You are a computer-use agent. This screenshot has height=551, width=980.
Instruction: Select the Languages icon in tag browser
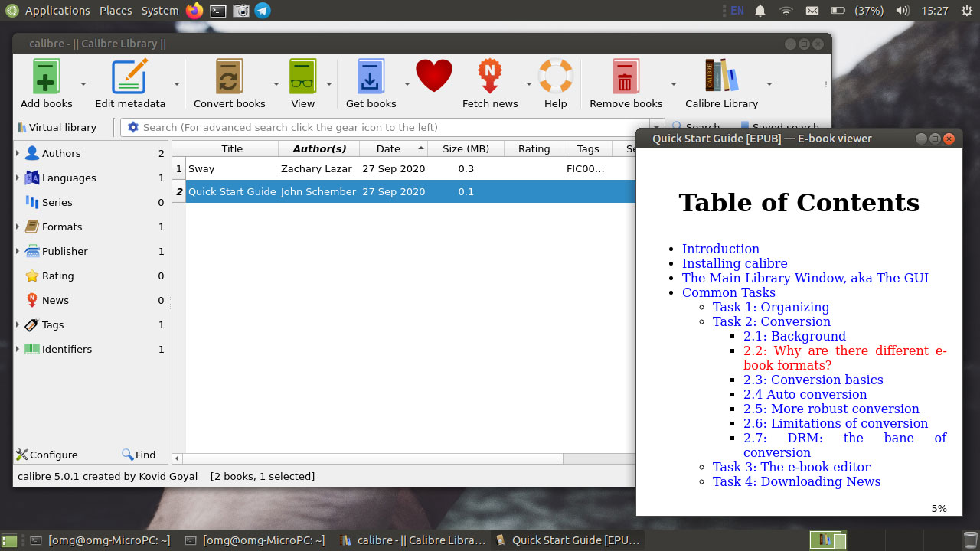coord(32,178)
